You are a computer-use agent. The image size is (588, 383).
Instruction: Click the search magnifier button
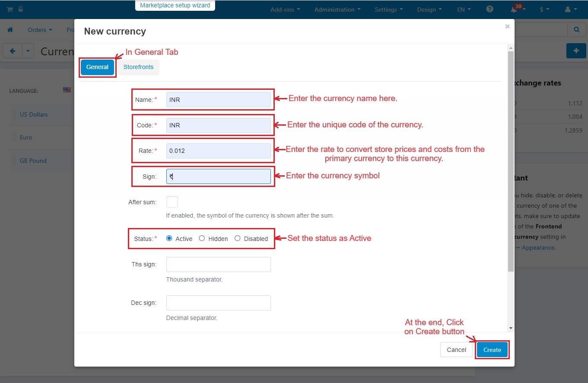576,30
